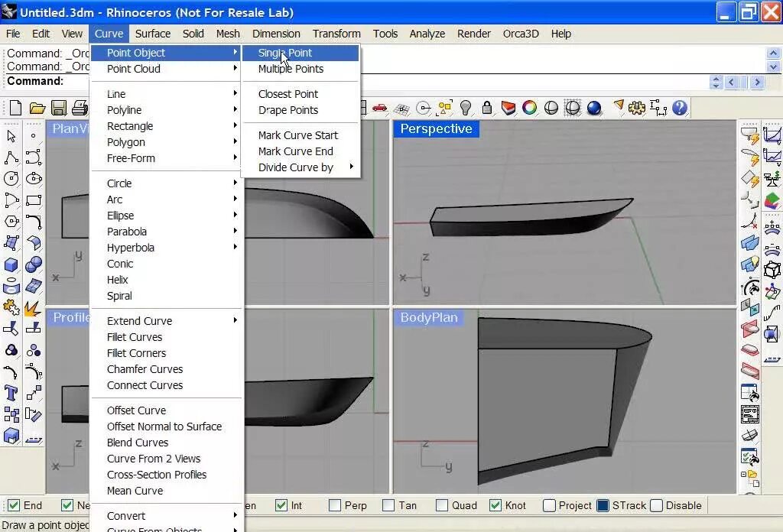The height and width of the screenshot is (532, 783).
Task: Open the Options gear icon
Action: (637, 108)
